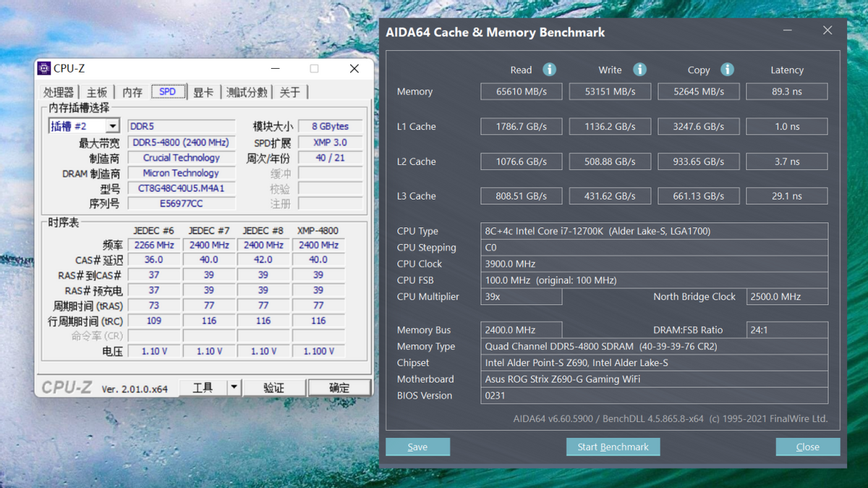Select the Memory write value 53151 MB/s
Image resolution: width=868 pixels, height=488 pixels.
610,91
